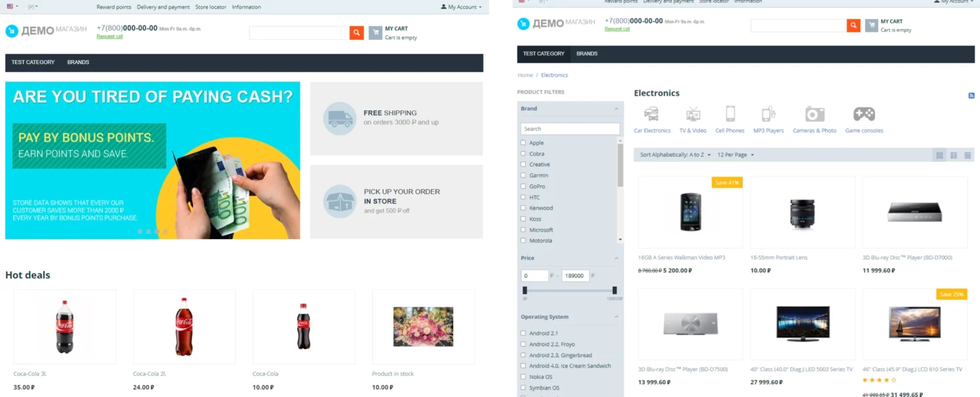Image resolution: width=980 pixels, height=397 pixels.
Task: Open the My Account dropdown on the homepage
Action: [461, 7]
